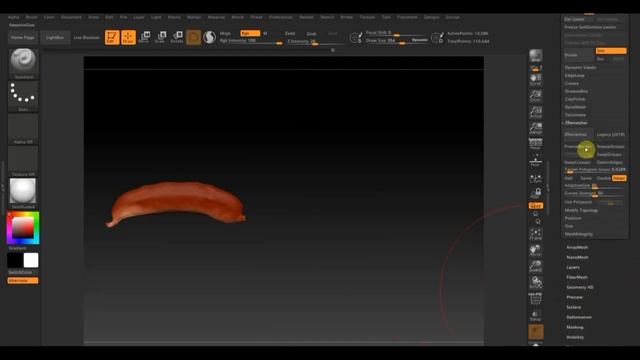The width and height of the screenshot is (640, 360).
Task: Toggle the Floor grid icon
Action: point(536,160)
